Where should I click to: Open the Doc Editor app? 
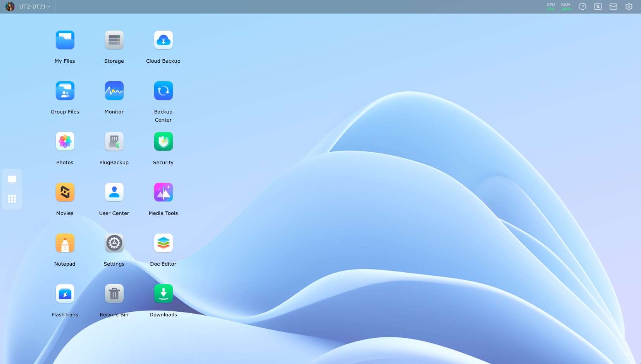pos(163,243)
